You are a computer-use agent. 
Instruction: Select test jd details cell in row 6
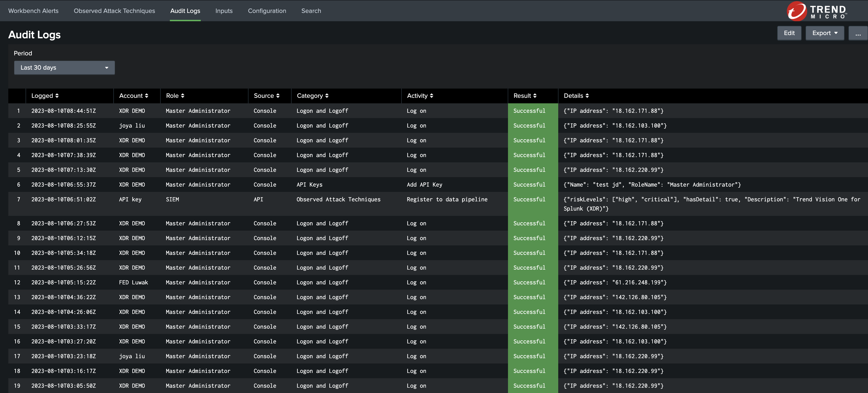[x=652, y=185]
